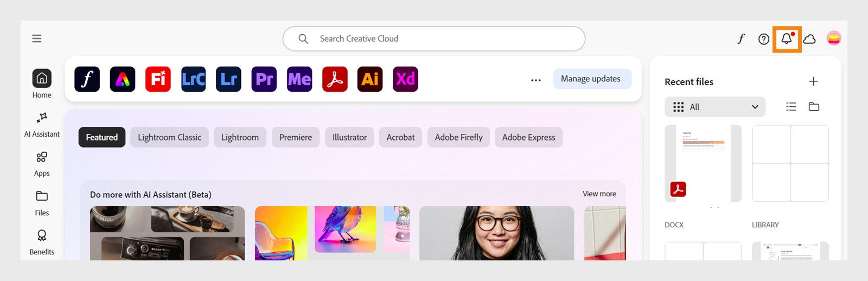Open the Help question mark icon
Image resolution: width=868 pixels, height=281 pixels.
click(764, 39)
